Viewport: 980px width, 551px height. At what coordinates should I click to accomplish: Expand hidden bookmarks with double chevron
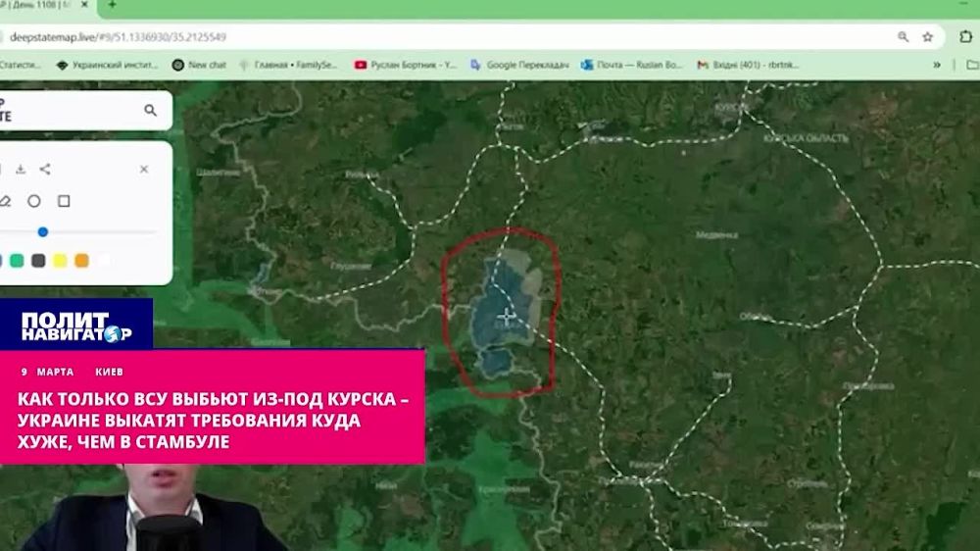coord(937,65)
